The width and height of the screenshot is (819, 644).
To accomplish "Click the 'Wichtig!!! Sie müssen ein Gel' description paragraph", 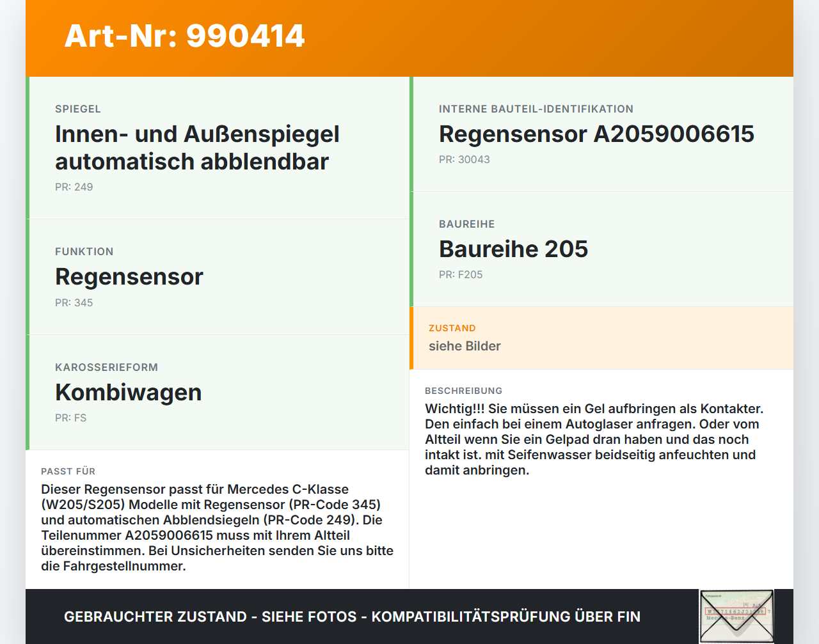I will (x=594, y=439).
